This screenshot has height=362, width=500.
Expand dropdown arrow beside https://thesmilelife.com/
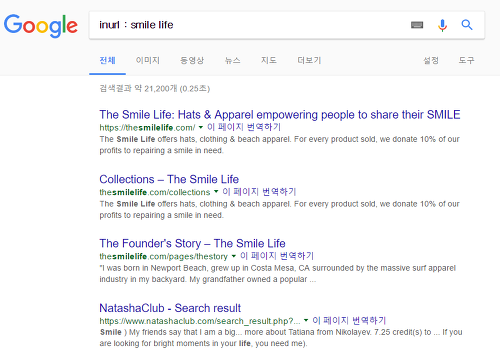point(201,127)
